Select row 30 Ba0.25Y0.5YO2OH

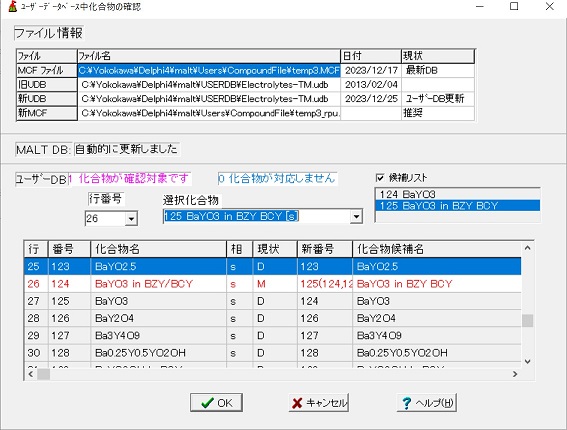click(273, 353)
